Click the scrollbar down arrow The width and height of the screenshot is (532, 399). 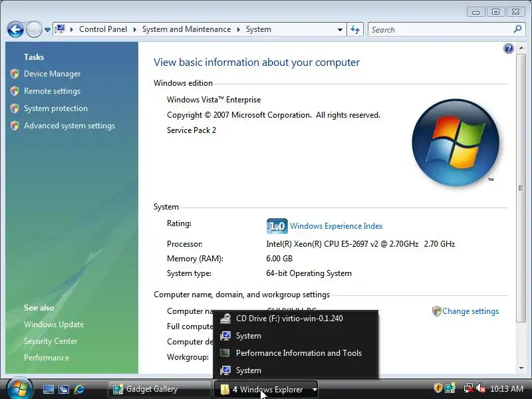click(521, 368)
